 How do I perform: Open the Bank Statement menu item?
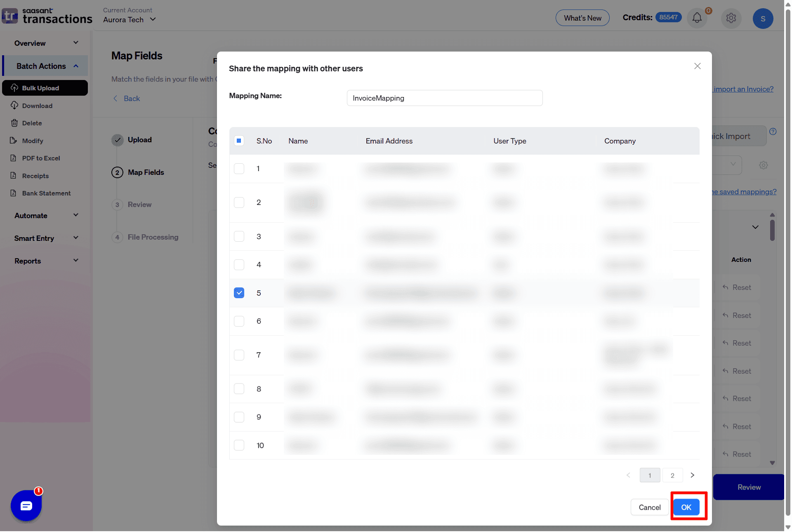tap(46, 193)
